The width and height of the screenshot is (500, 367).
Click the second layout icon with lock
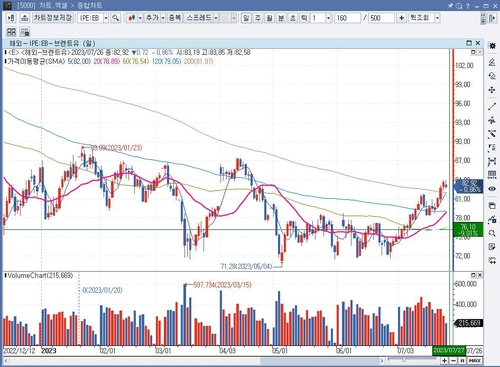click(x=25, y=32)
